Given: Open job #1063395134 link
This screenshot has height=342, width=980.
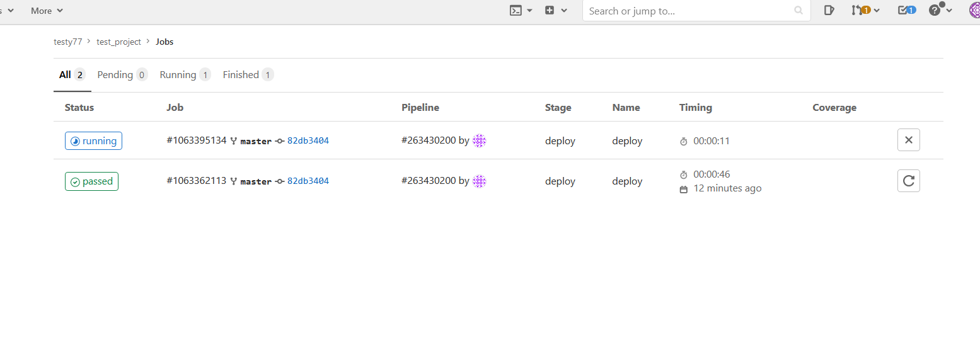Looking at the screenshot, I should (x=196, y=140).
